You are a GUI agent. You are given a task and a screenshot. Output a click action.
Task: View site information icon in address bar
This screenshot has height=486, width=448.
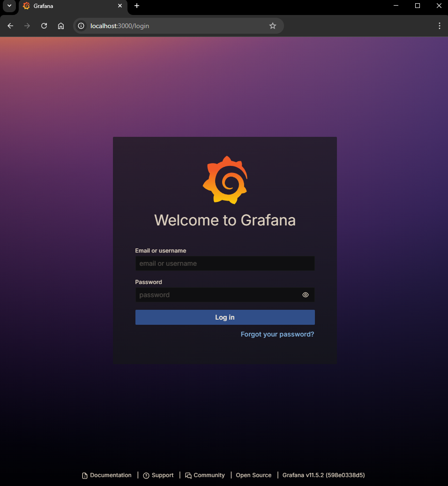[81, 26]
